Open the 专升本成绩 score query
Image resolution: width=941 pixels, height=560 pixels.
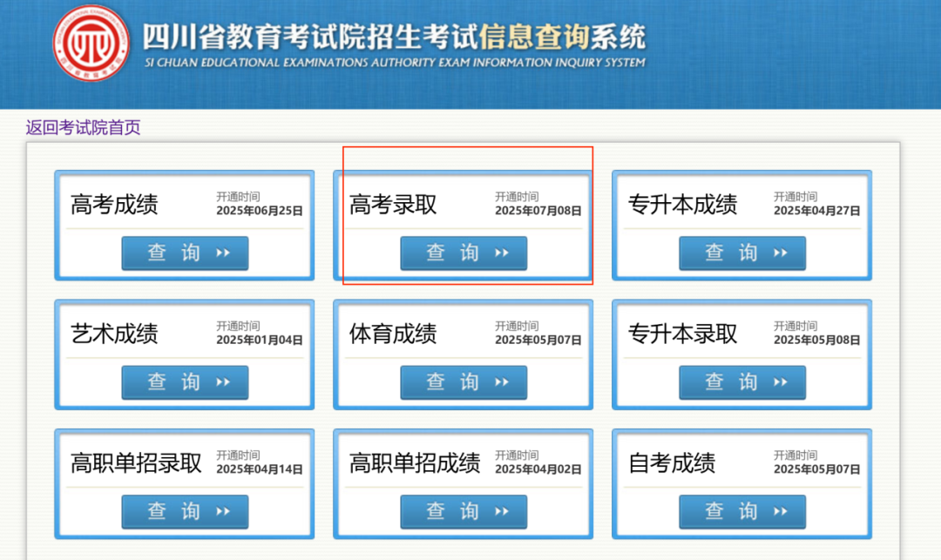(741, 253)
